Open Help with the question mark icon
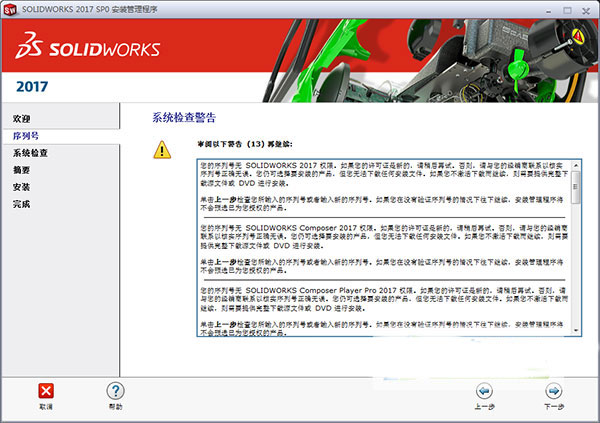 (115, 391)
